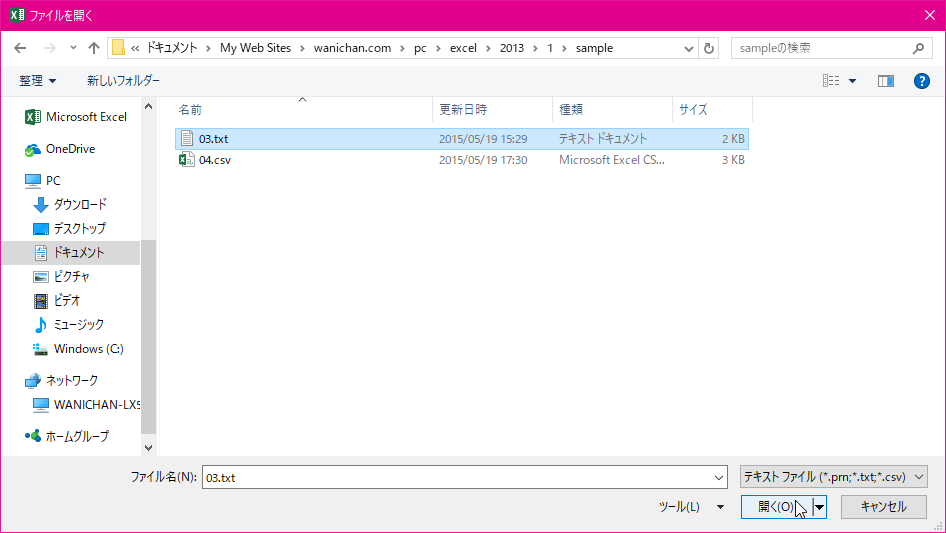Go back with the left arrow
Screen dimensions: 946x533
click(x=20, y=48)
